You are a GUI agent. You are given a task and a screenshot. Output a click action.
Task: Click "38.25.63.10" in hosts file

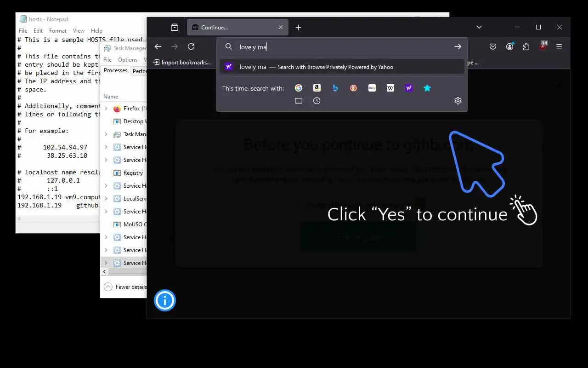(67, 155)
